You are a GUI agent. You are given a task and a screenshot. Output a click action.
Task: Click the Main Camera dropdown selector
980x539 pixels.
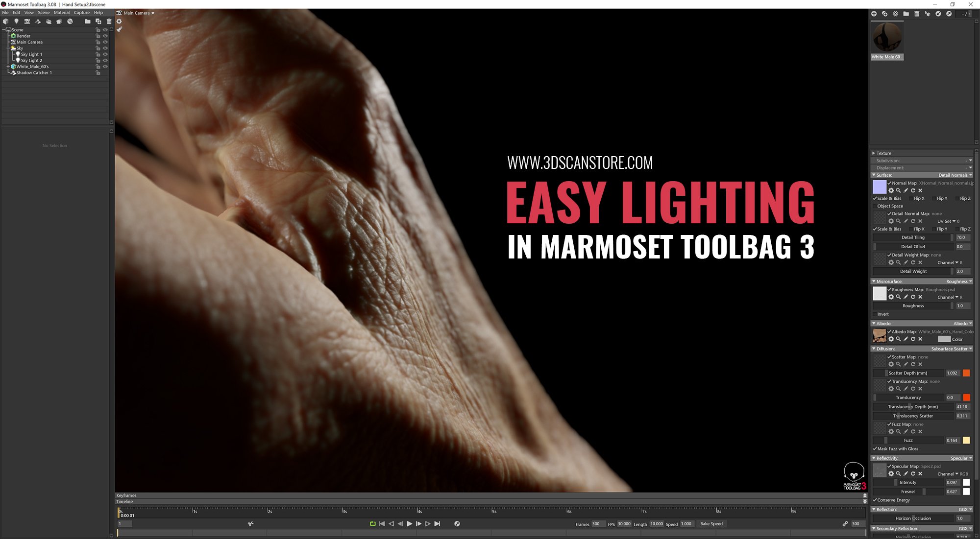coord(139,13)
